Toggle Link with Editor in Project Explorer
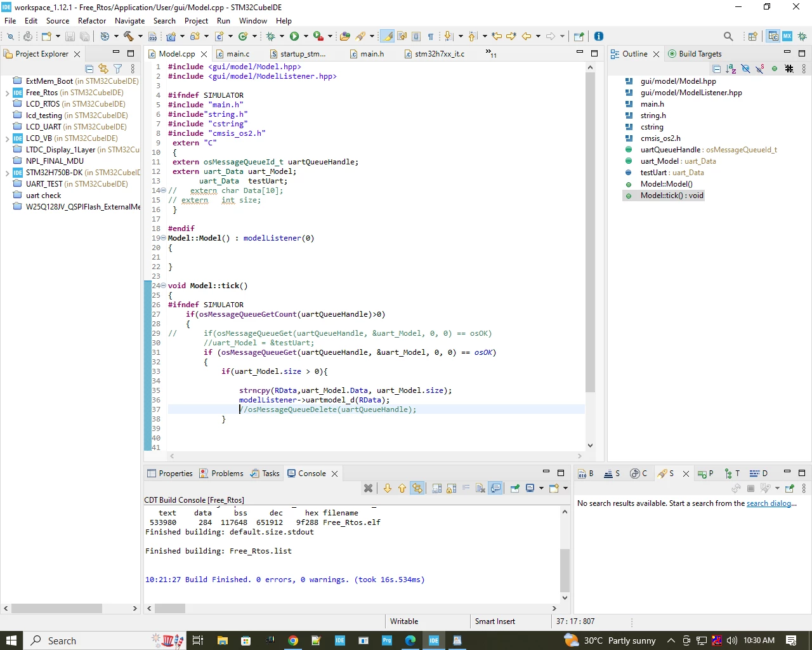This screenshot has height=650, width=812. (103, 69)
